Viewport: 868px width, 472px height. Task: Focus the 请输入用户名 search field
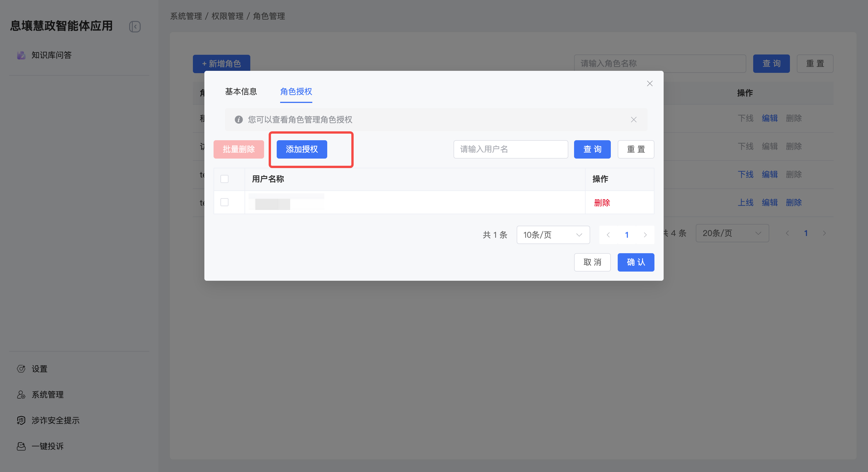pyautogui.click(x=510, y=149)
